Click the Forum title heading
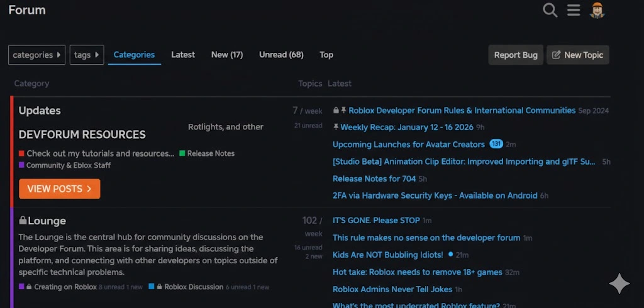Viewport: 644px width, 308px height. (x=27, y=10)
